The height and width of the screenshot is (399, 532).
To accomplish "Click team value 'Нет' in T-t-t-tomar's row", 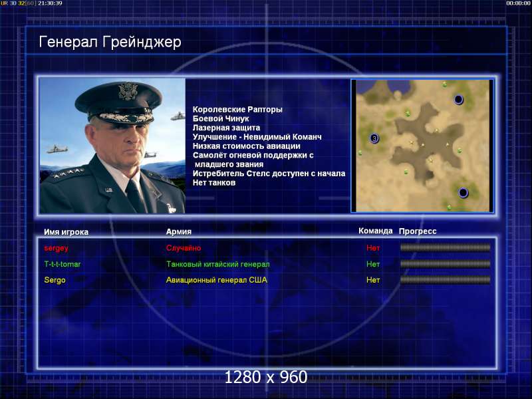I will click(373, 264).
